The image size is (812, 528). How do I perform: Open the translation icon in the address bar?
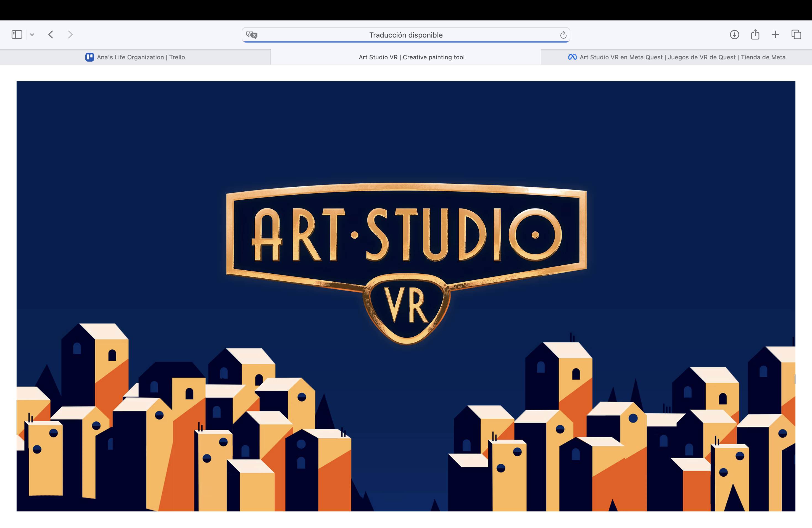[x=252, y=35]
